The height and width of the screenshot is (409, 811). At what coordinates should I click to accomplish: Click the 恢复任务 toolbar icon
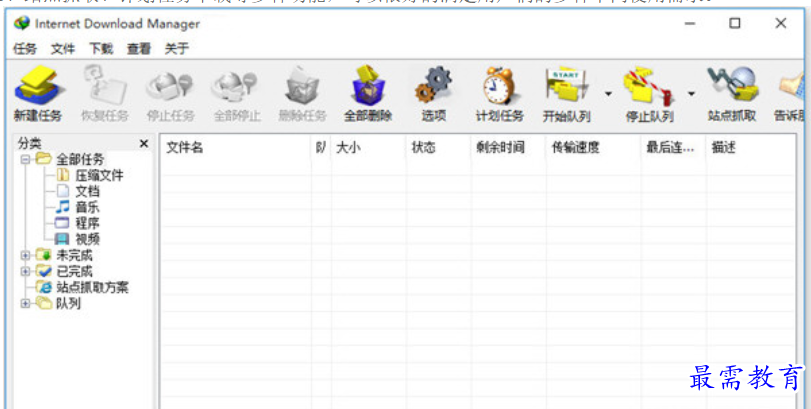pos(104,86)
